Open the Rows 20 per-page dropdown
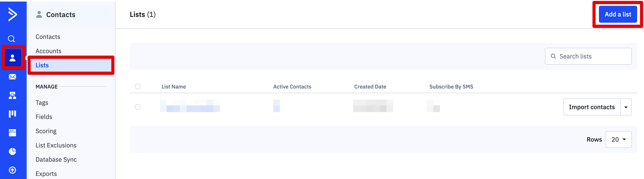This screenshot has width=644, height=179. click(618, 139)
